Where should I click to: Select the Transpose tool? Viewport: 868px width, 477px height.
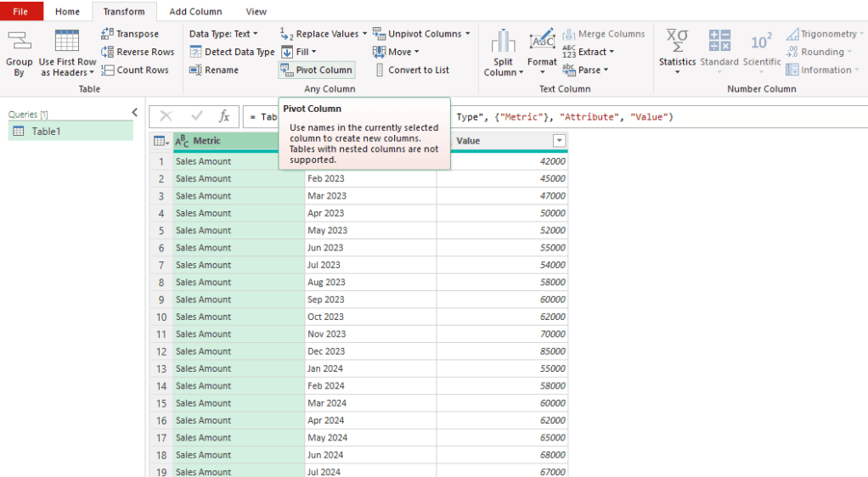click(x=129, y=34)
